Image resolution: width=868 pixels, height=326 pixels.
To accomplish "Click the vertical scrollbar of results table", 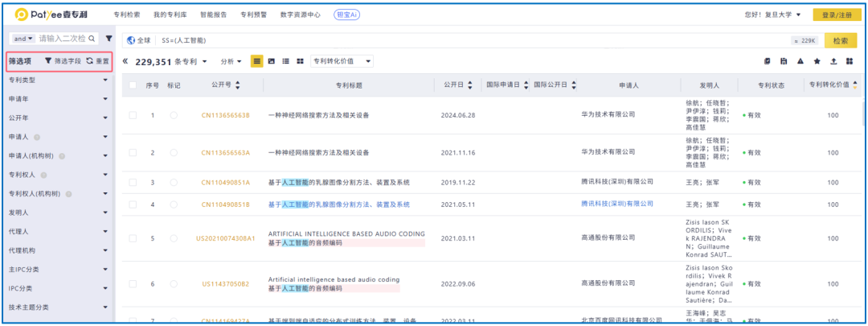I will (x=862, y=113).
